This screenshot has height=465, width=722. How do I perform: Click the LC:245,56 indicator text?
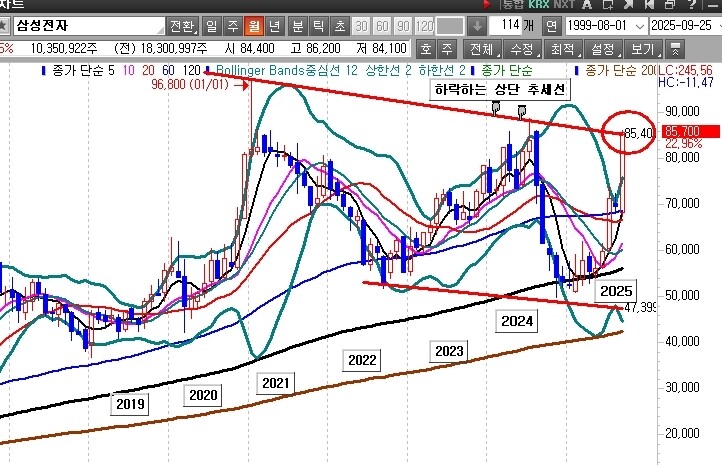tap(686, 70)
